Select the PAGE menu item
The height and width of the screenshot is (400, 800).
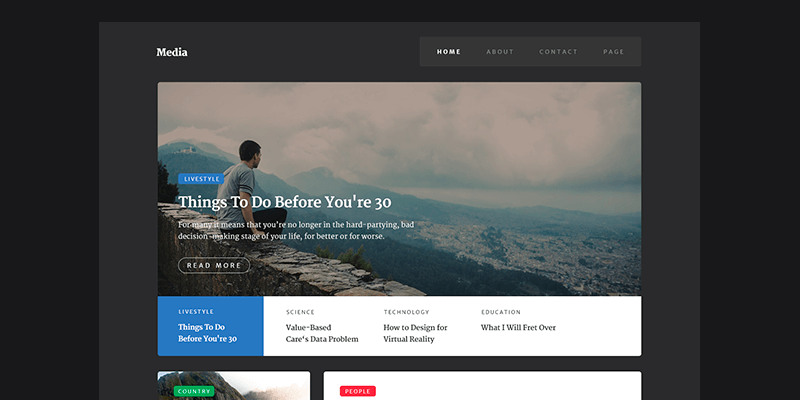click(x=614, y=52)
